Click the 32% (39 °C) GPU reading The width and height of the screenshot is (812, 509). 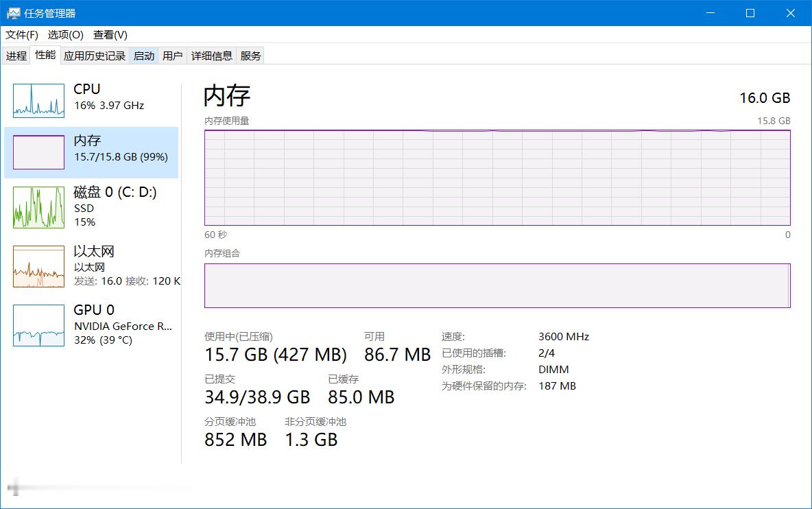(x=103, y=340)
